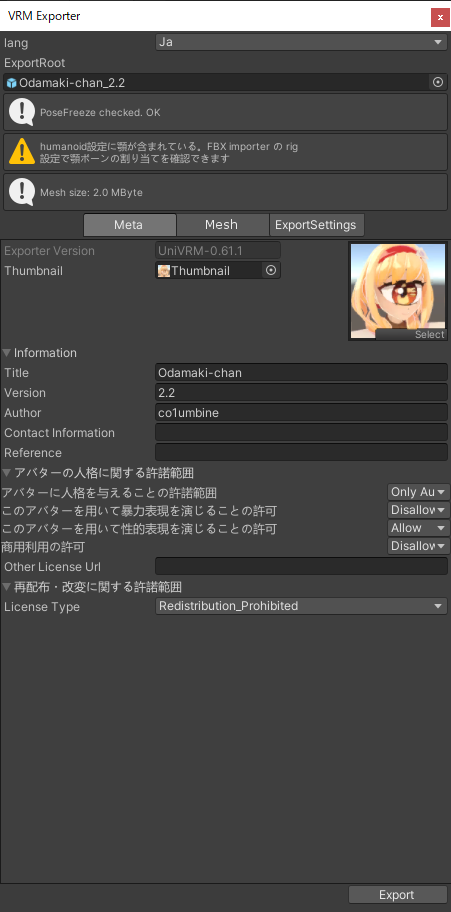This screenshot has height=912, width=451.
Task: Click the Title field Odamaki-chan
Action: tap(301, 373)
